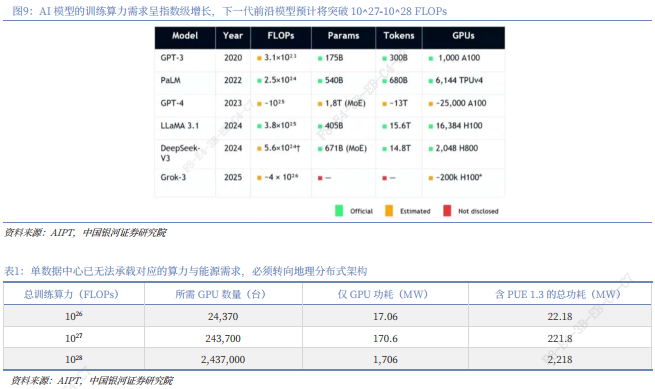Click the orange marker beside GPT-3 FLOPs value

pyautogui.click(x=259, y=58)
